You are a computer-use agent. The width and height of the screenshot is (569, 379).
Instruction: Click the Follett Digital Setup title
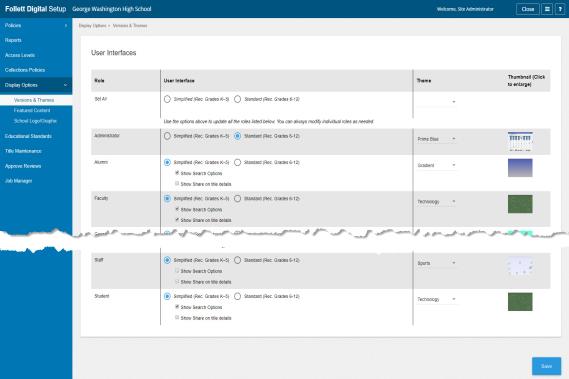pyautogui.click(x=36, y=9)
